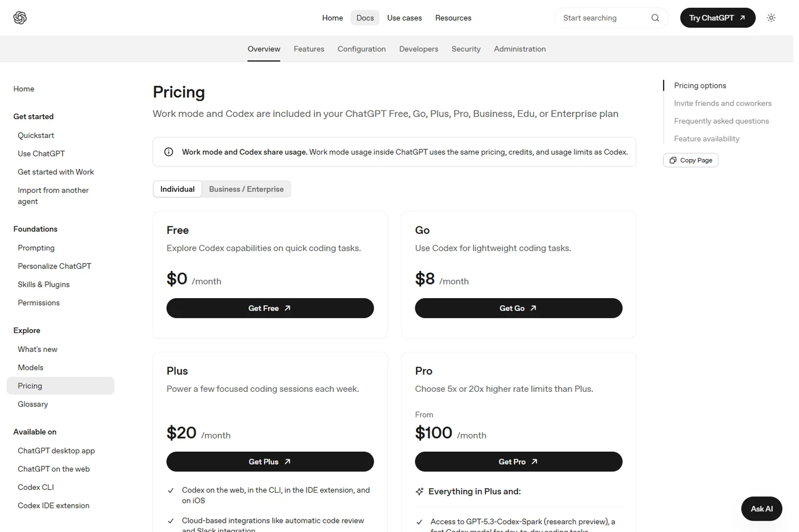Click the arrow icon on Try ChatGPT
Image resolution: width=799 pixels, height=532 pixels.
click(742, 18)
